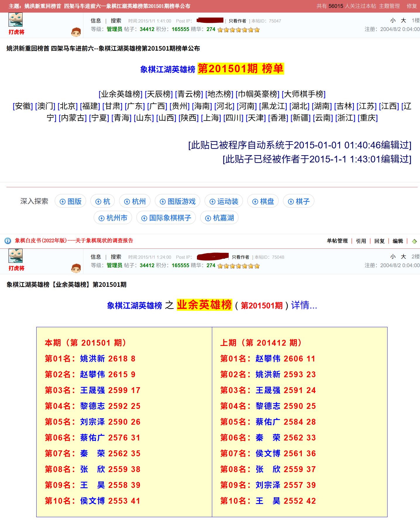Image resolution: width=420 pixels, height=523 pixels.
Task: Click the 打虎将 avatar in the 2楼 post
Action: [x=16, y=256]
